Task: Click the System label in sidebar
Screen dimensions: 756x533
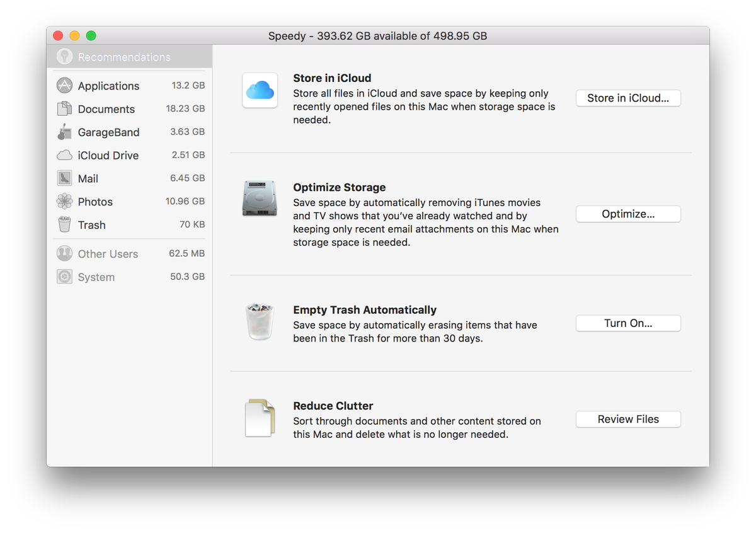Action: click(x=96, y=277)
